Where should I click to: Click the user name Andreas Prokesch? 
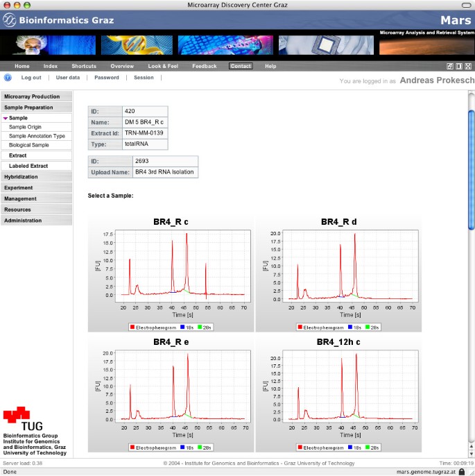[437, 80]
